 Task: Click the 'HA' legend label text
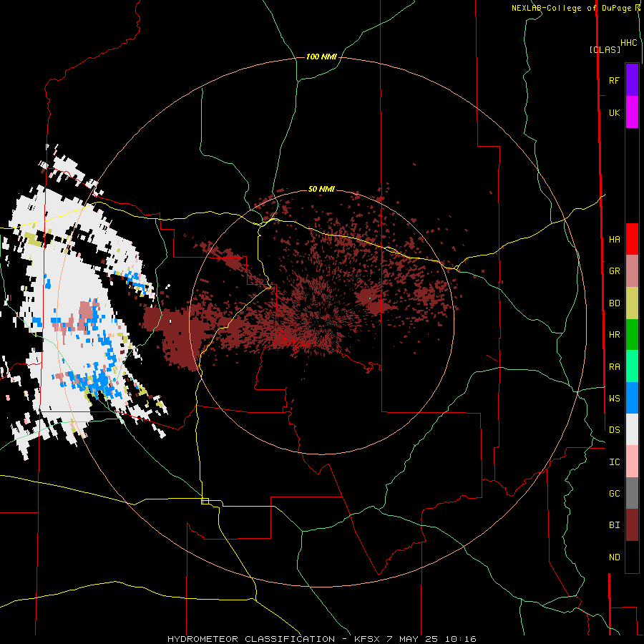pyautogui.click(x=614, y=239)
